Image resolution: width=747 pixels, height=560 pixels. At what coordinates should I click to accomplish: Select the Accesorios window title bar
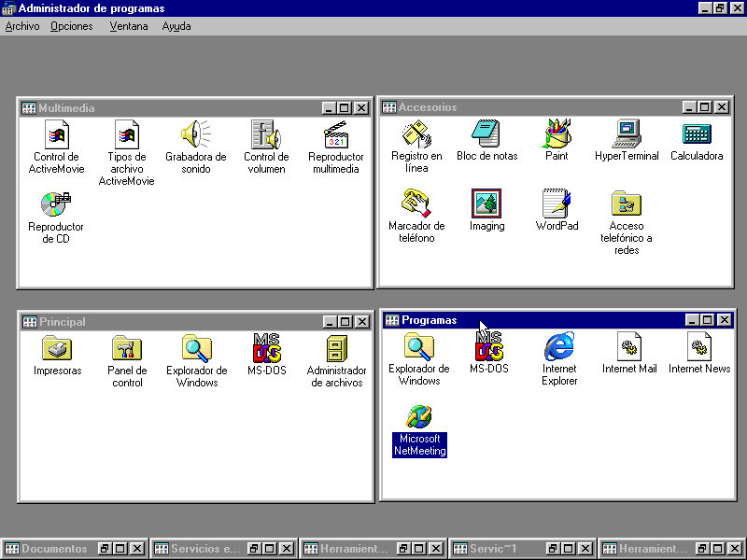point(514,107)
